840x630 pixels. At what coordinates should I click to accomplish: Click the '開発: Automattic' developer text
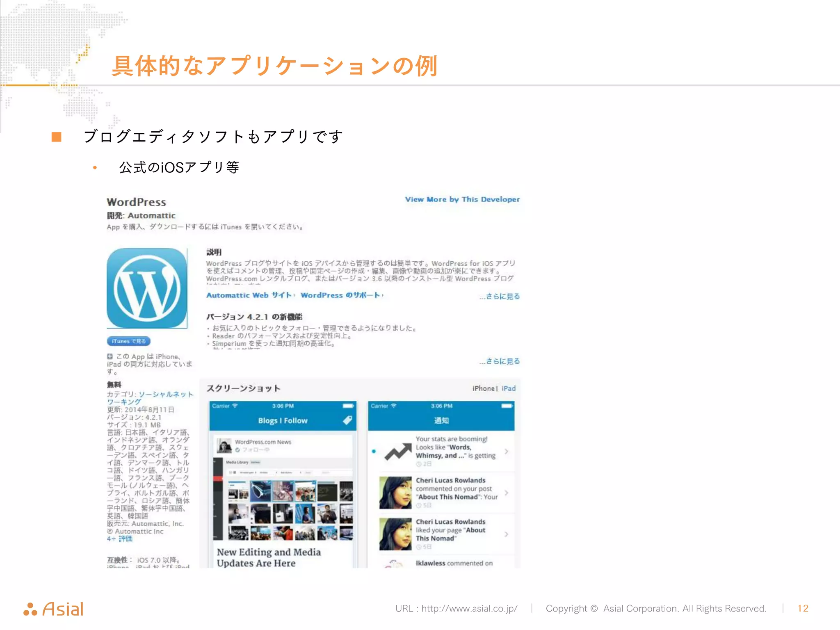pyautogui.click(x=141, y=216)
